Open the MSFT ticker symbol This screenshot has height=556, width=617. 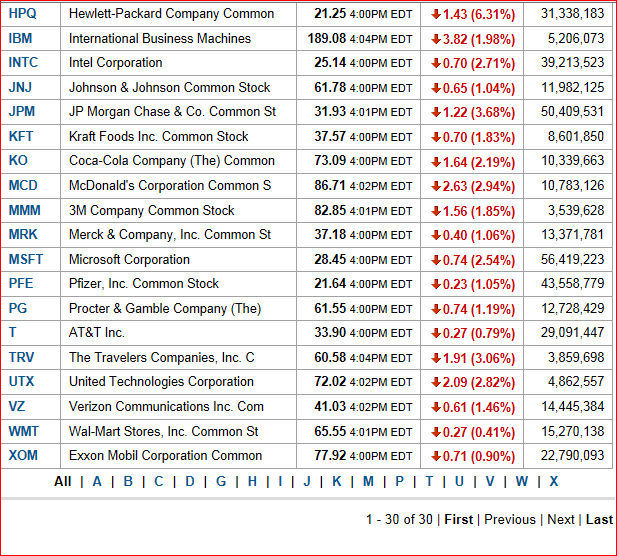[26, 260]
